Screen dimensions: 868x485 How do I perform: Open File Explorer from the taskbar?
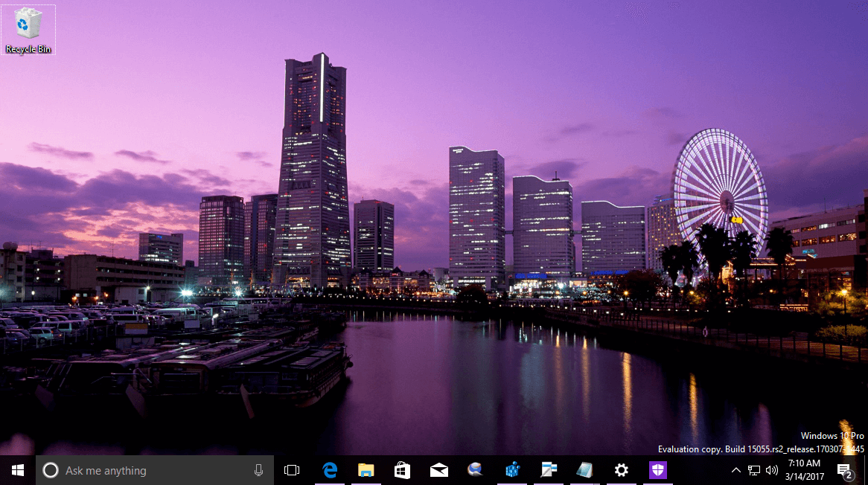coord(366,470)
